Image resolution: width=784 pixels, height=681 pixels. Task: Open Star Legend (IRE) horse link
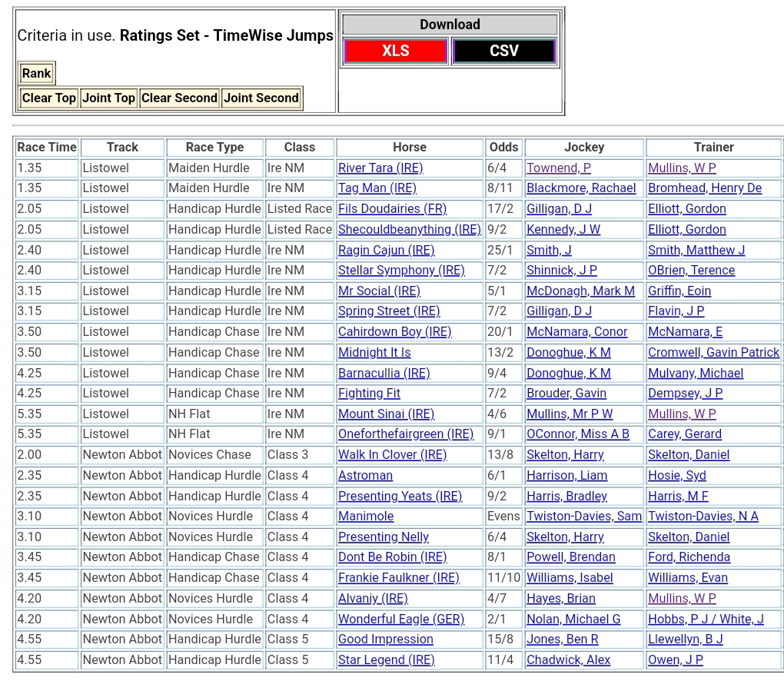click(x=386, y=659)
